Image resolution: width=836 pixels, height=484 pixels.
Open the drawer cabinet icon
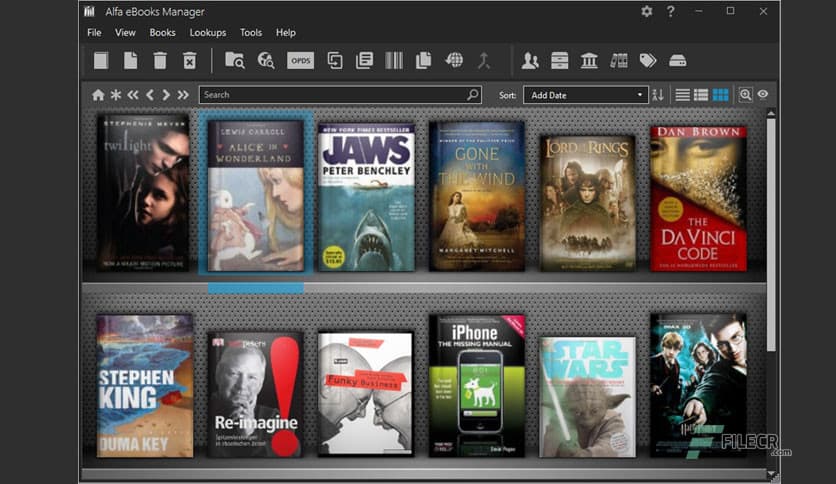tap(559, 60)
